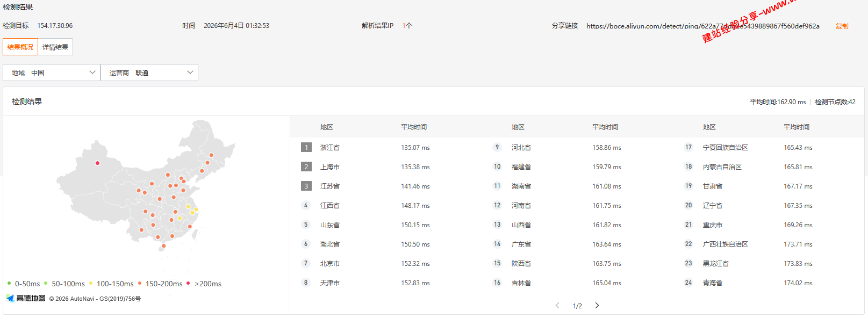Open the 地域 中国 dropdown
Screen dimensions: 868x318
pos(52,73)
